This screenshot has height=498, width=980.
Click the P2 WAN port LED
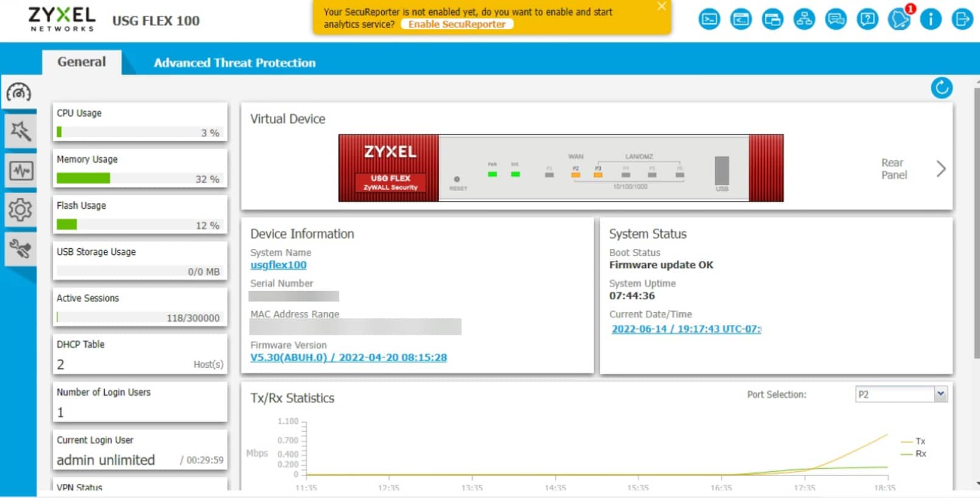click(x=575, y=175)
